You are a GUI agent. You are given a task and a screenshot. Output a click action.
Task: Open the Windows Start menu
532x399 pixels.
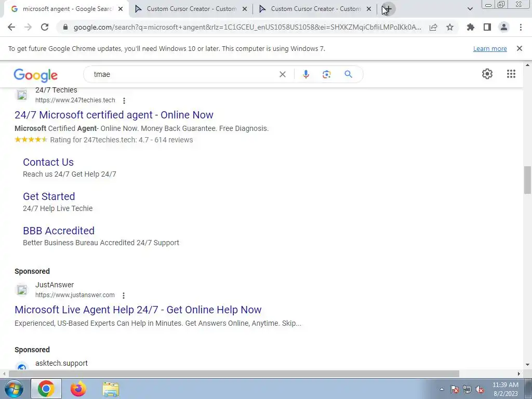(x=14, y=389)
